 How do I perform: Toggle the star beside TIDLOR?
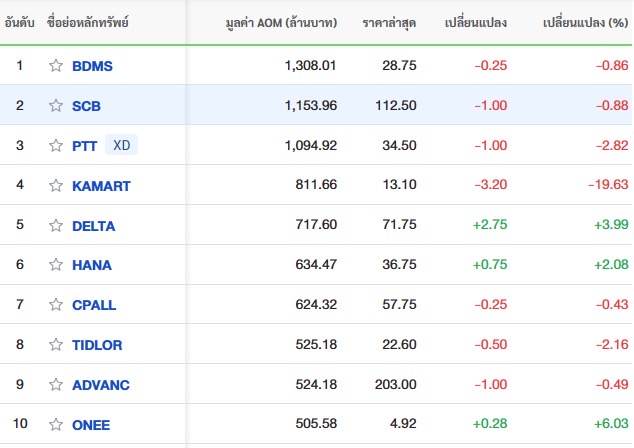click(x=56, y=345)
